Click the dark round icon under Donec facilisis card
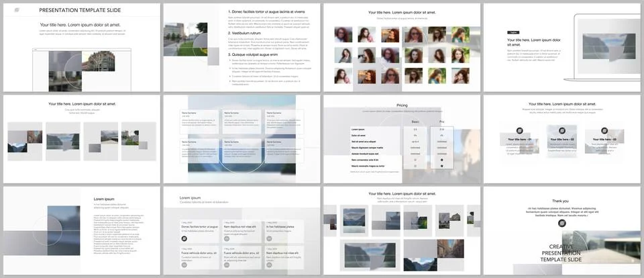The height and width of the screenshot is (278, 644). click(x=184, y=238)
